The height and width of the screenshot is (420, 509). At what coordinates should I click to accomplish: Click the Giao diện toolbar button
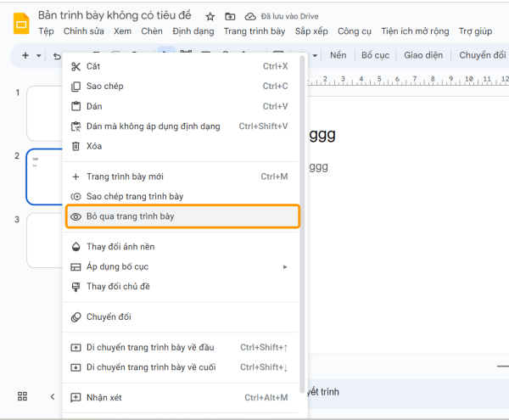[x=423, y=55]
